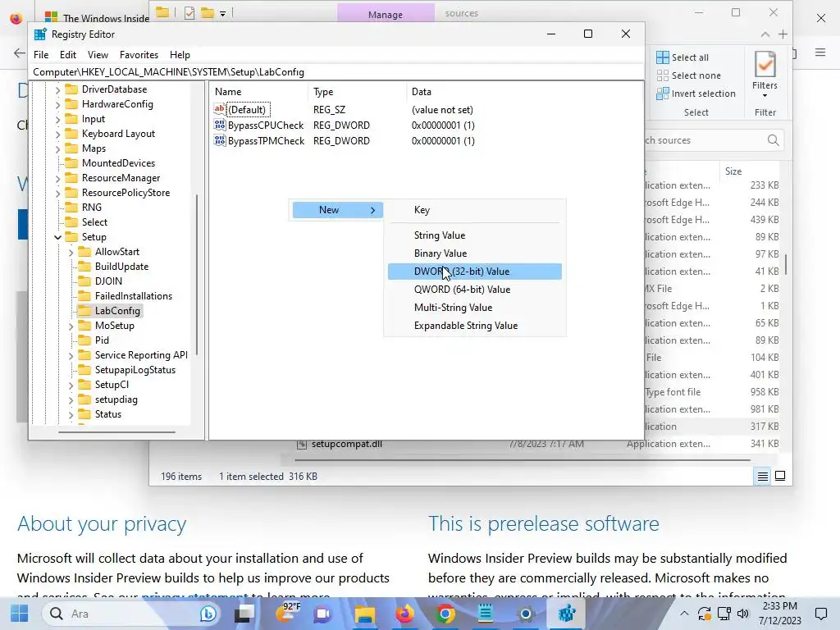Select the (Default) string value icon
Screen dimensions: 840x630
coord(220,109)
